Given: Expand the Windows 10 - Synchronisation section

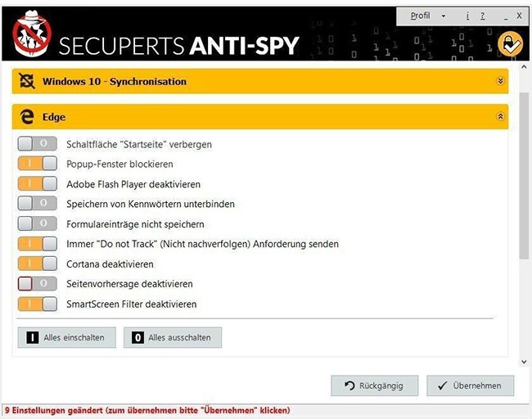Looking at the screenshot, I should (500, 81).
